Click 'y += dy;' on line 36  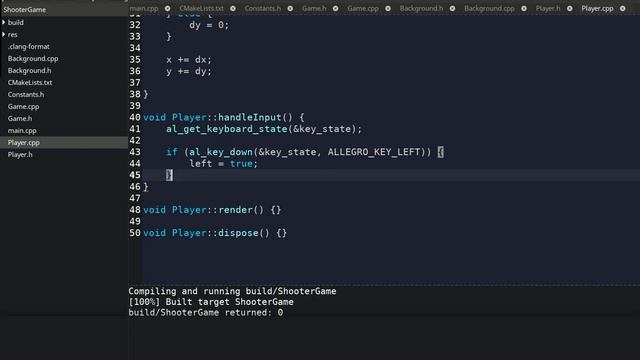189,71
